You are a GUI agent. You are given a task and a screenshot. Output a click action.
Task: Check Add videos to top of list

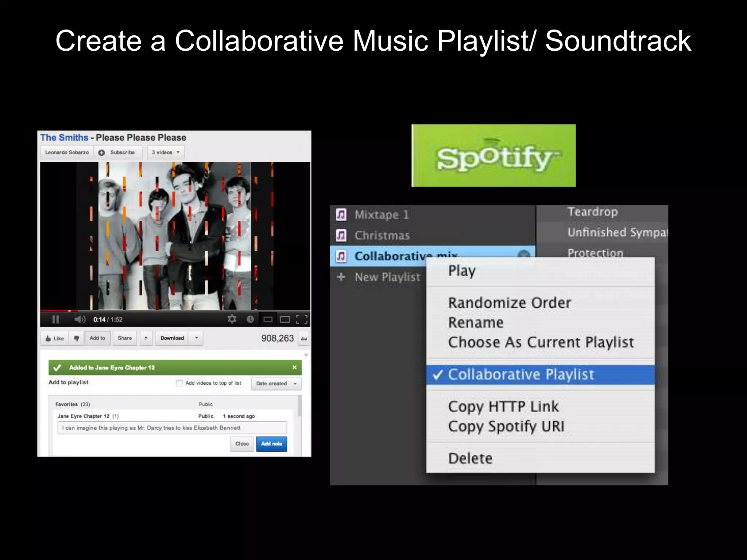(179, 383)
